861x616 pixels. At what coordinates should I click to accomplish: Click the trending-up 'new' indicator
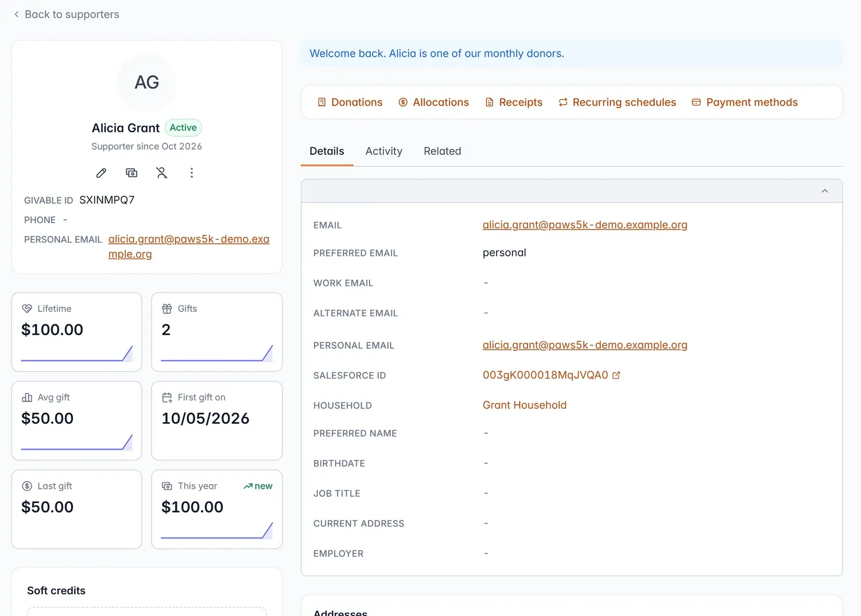click(x=258, y=486)
